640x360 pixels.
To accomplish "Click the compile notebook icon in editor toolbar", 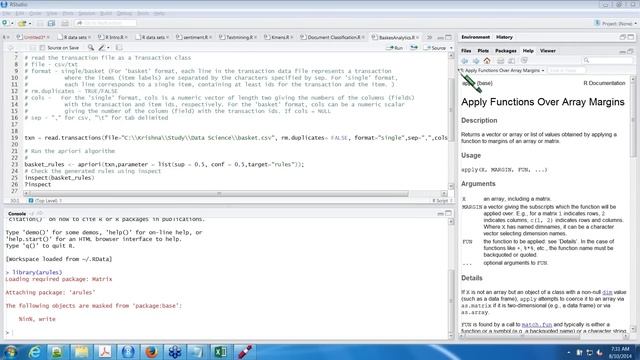I will (119, 48).
